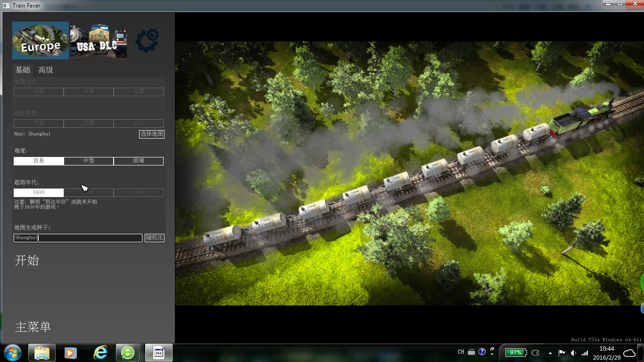Pick 平原 terrain type
This screenshot has height=362, width=644.
(x=39, y=123)
